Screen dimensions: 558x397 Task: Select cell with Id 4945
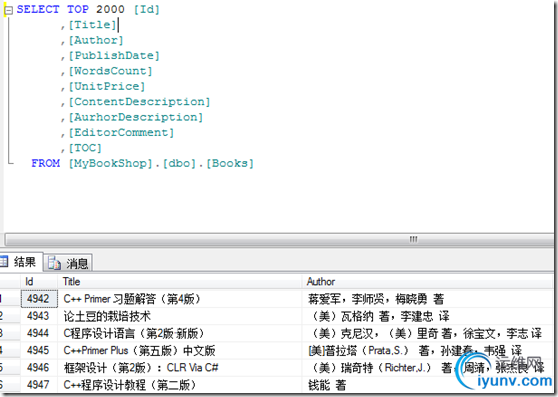[39, 350]
